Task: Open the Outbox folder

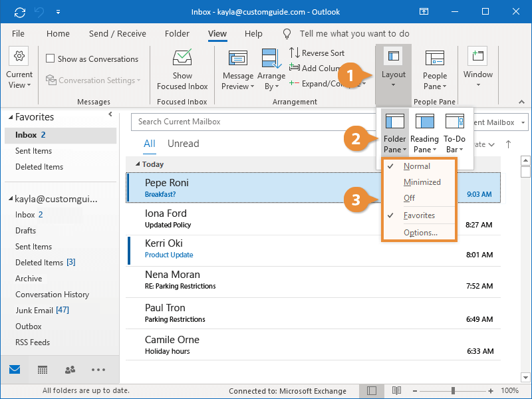Action: tap(28, 327)
